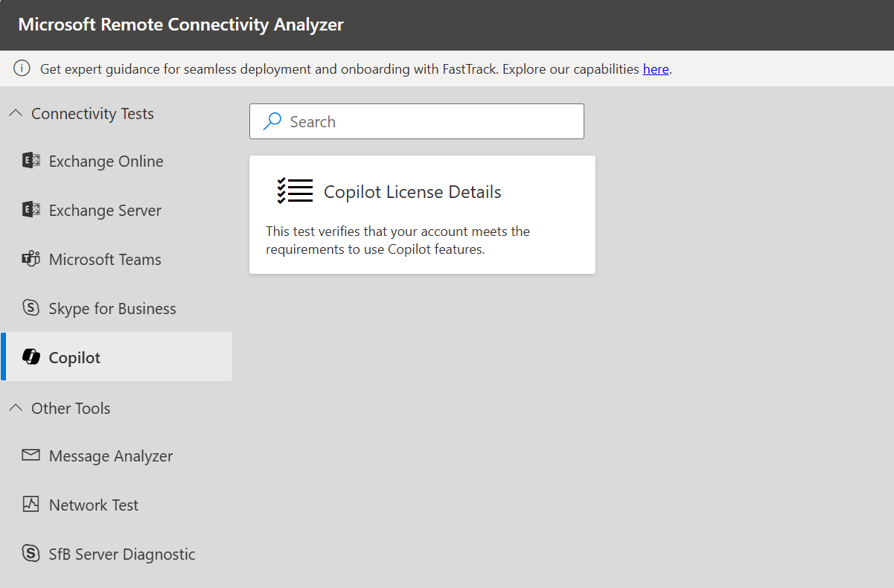
Task: Select the Copilot icon in the sidebar
Action: click(x=31, y=357)
